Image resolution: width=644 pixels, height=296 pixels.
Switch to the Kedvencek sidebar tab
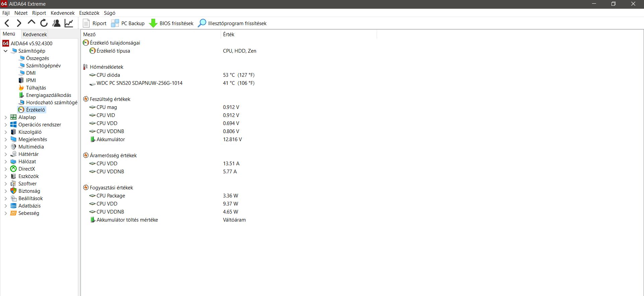point(35,34)
